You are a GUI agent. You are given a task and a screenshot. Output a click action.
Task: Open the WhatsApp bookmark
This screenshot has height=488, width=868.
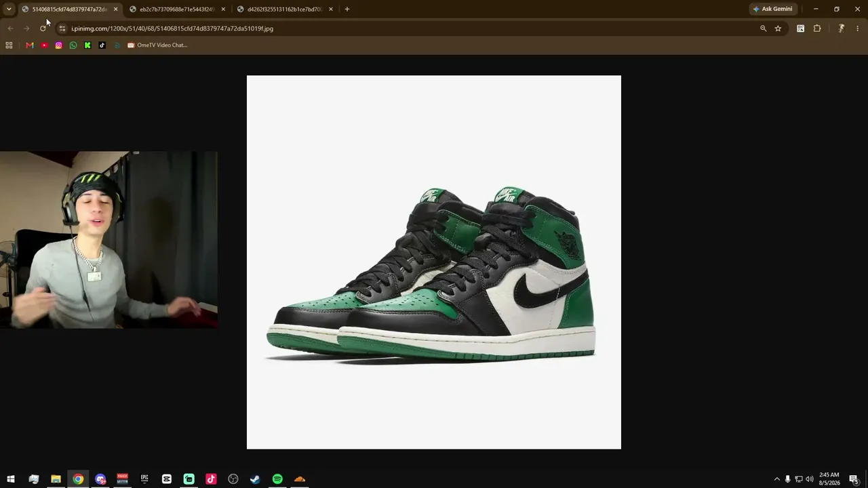tap(73, 45)
